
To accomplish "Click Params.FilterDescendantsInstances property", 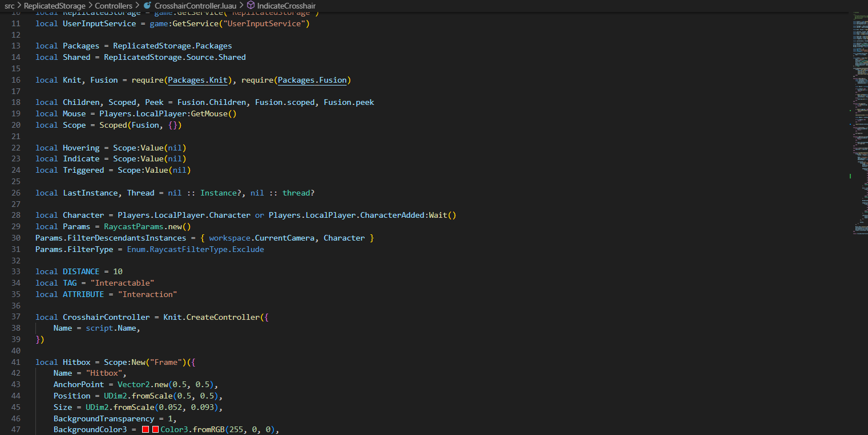I will (x=111, y=238).
